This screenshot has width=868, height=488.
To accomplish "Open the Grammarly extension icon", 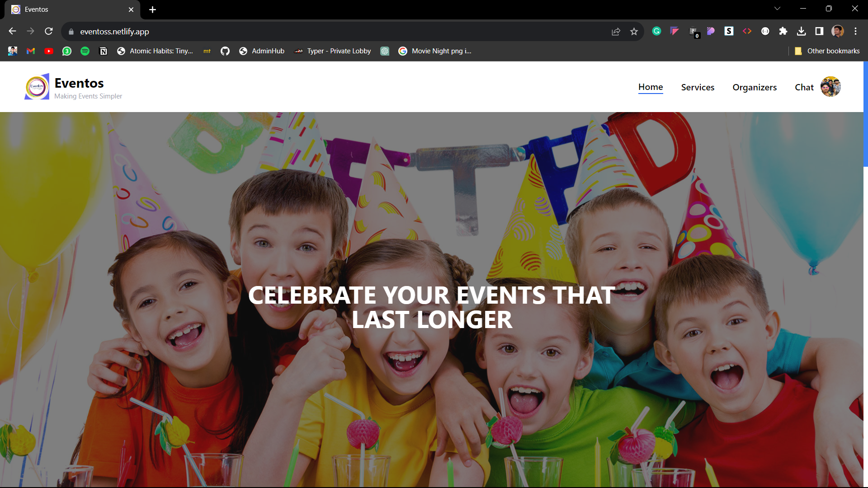I will point(656,31).
